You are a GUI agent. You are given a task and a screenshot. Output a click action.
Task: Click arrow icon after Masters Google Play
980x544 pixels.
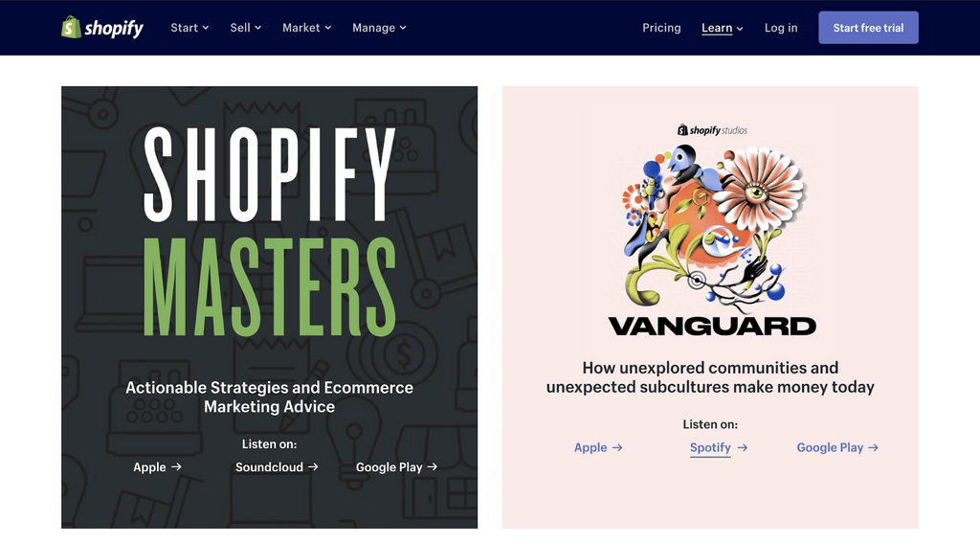433,466
